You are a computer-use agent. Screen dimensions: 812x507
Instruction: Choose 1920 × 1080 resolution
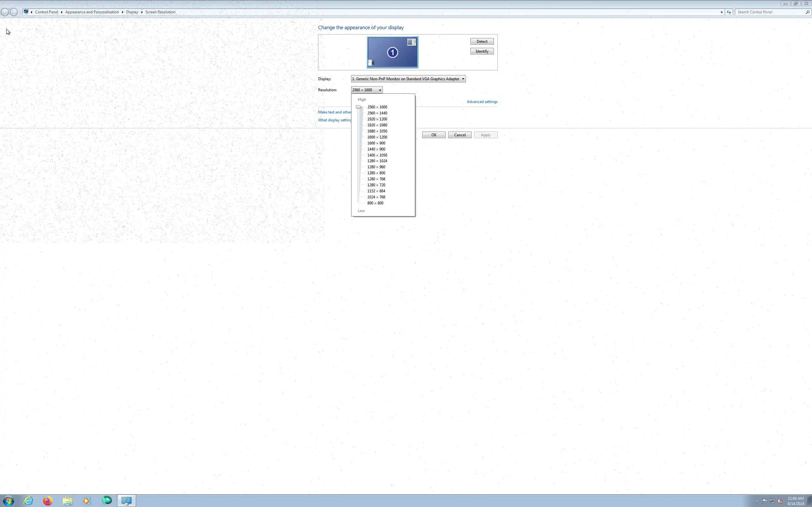tap(377, 125)
